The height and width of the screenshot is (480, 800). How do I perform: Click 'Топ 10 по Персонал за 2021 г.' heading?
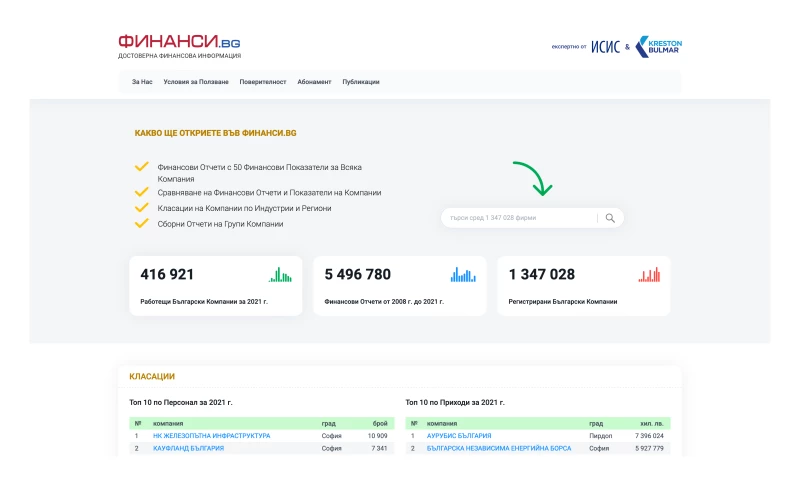(x=181, y=402)
